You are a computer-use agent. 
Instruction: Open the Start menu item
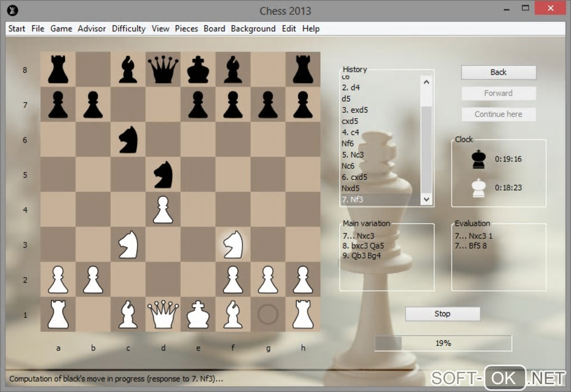pos(17,29)
